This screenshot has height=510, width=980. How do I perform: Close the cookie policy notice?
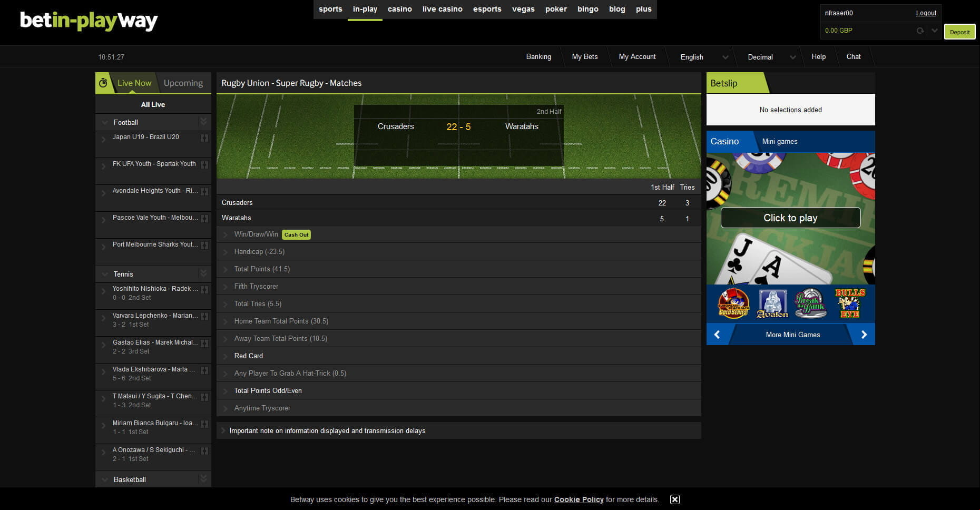[x=674, y=499]
